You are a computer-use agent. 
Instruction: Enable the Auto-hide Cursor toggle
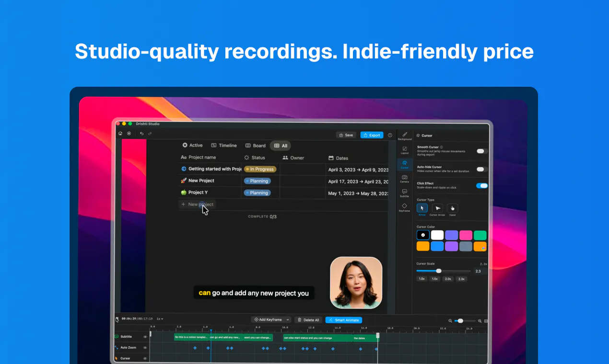point(482,169)
